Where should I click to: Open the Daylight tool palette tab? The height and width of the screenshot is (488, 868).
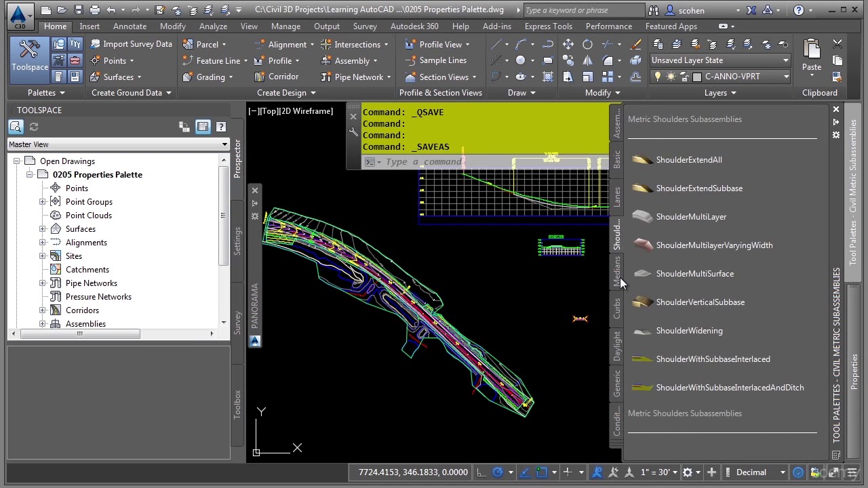(x=616, y=346)
